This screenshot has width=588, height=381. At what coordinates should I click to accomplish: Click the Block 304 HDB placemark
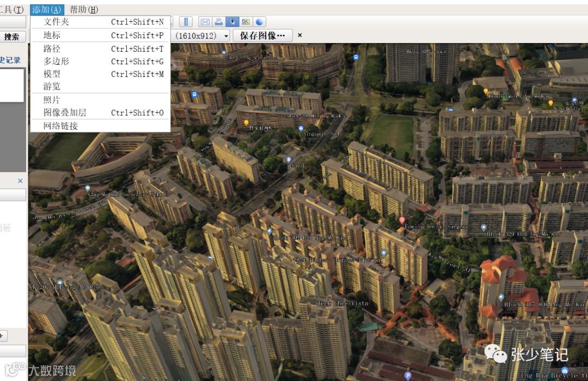[x=269, y=231]
